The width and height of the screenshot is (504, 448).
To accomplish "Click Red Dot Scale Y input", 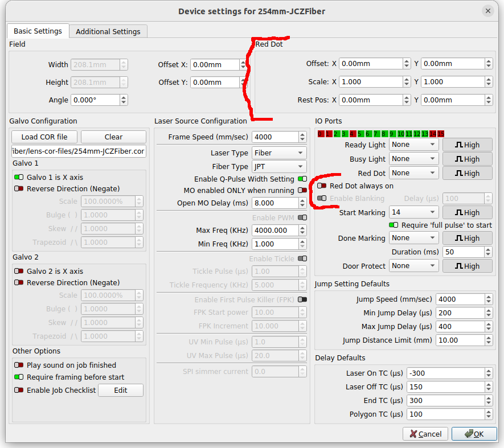I will point(453,81).
